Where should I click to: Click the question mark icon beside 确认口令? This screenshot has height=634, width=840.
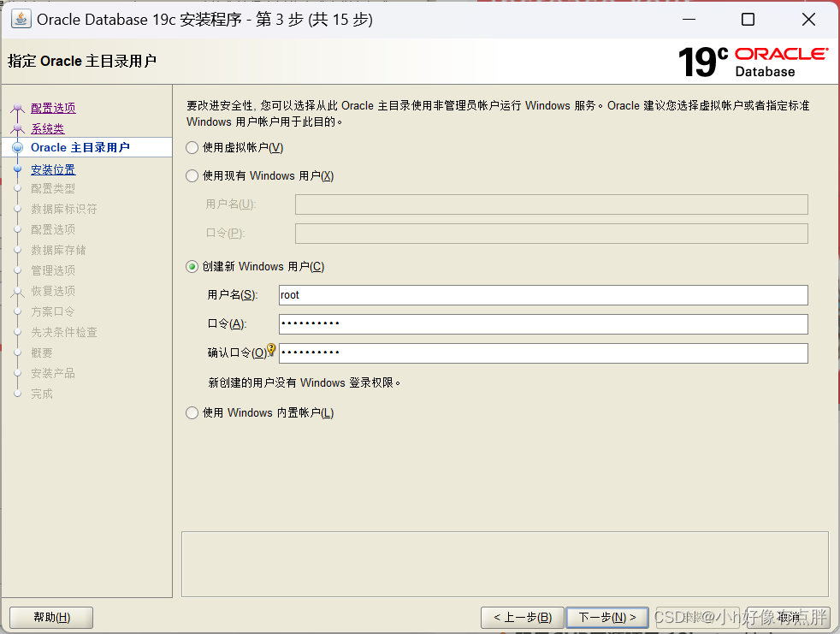(x=271, y=348)
